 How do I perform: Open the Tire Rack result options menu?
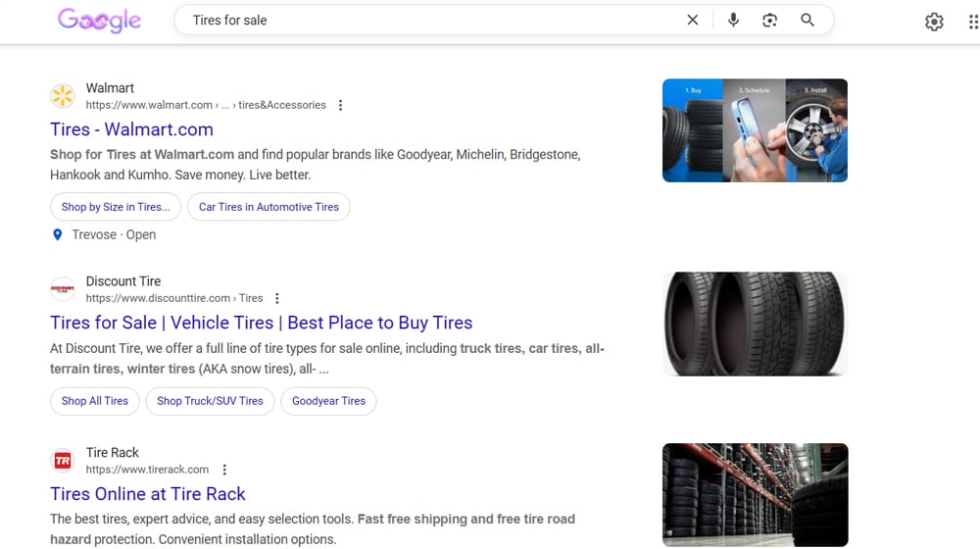click(224, 470)
